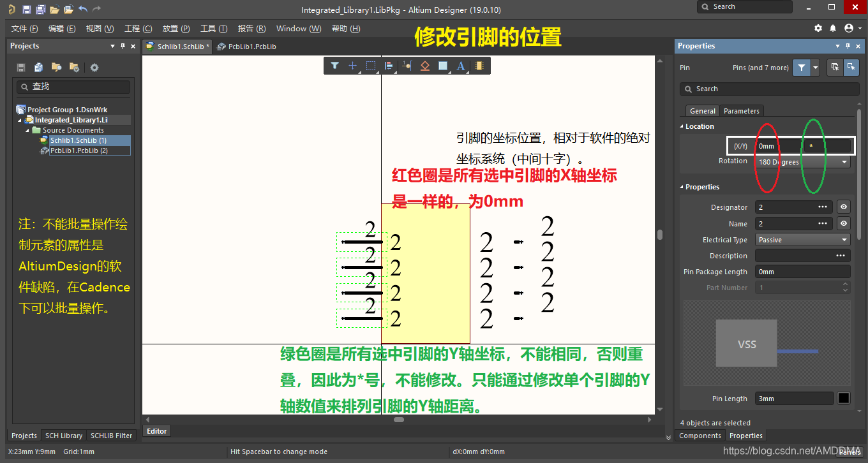Click the Place Pin tool icon
Image resolution: width=868 pixels, height=463 pixels.
[407, 66]
